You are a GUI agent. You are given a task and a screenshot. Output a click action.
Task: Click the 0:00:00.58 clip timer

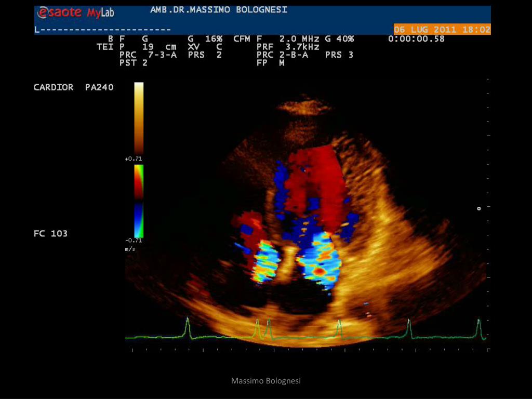click(416, 38)
